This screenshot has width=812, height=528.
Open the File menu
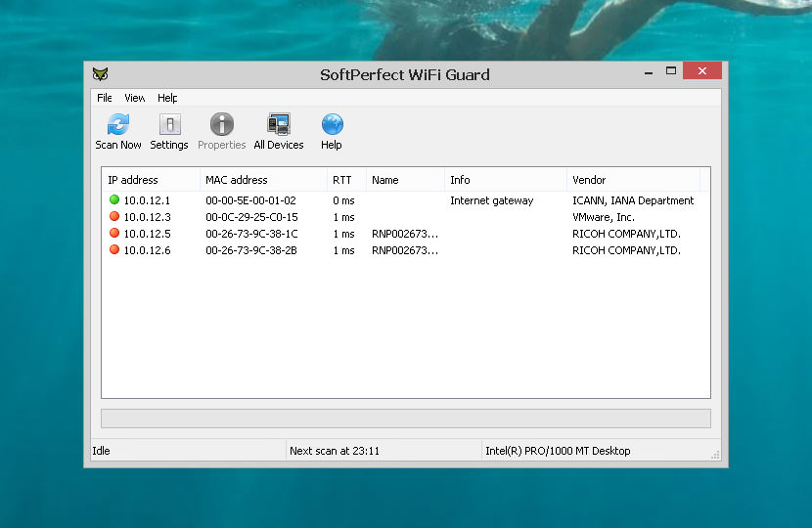click(104, 98)
